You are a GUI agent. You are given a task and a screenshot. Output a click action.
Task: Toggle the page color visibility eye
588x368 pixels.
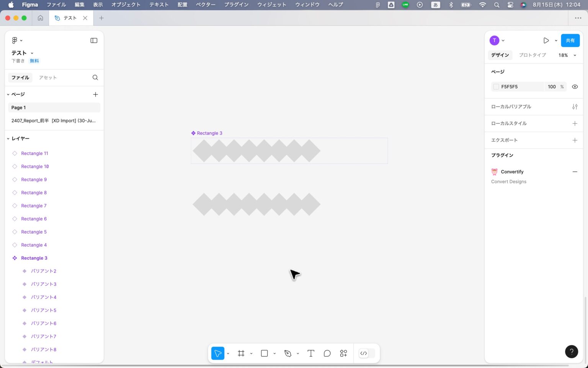[x=575, y=87]
